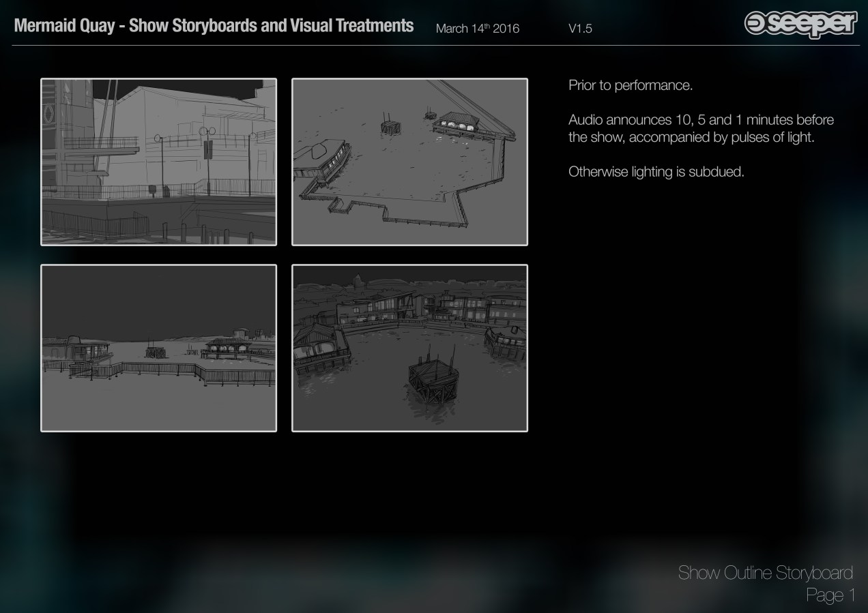868x613 pixels.
Task: Select the bottom-left pier horizon sketch
Action: coord(158,348)
